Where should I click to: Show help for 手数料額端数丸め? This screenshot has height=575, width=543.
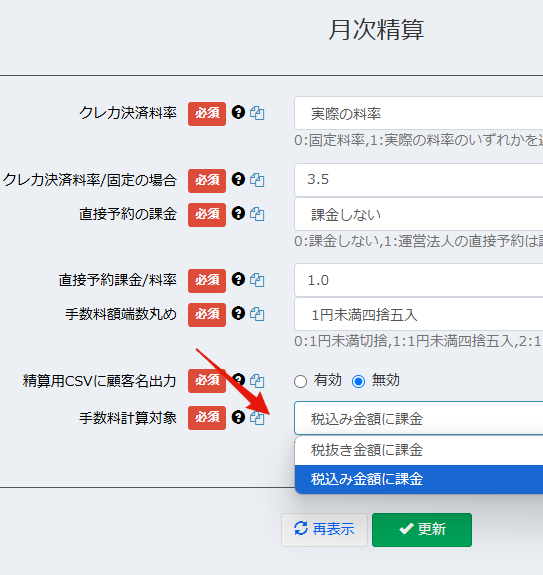pos(238,314)
